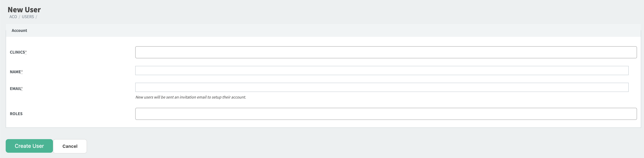Select the CLINICS field label
This screenshot has width=644, height=158.
(18, 52)
